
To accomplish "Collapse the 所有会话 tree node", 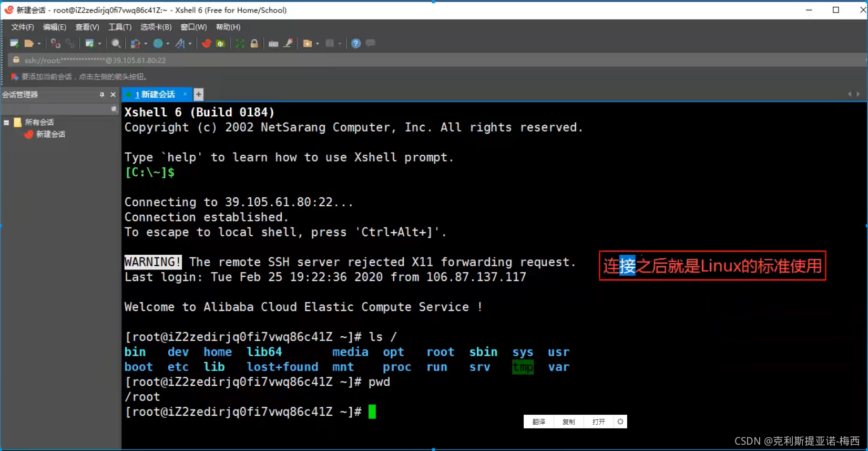I will [6, 122].
